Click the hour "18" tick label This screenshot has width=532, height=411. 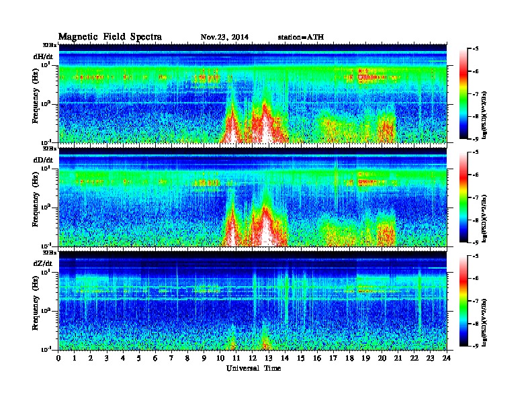tap(349, 359)
